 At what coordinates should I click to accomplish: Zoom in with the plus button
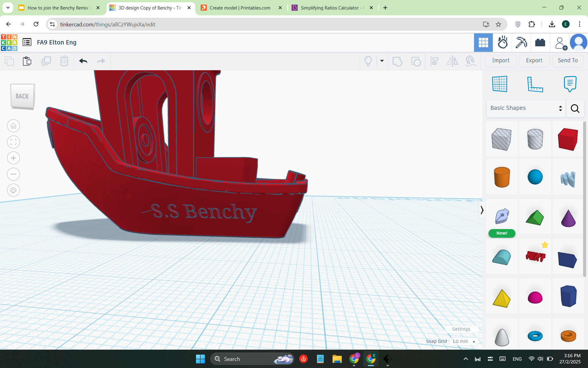click(13, 158)
